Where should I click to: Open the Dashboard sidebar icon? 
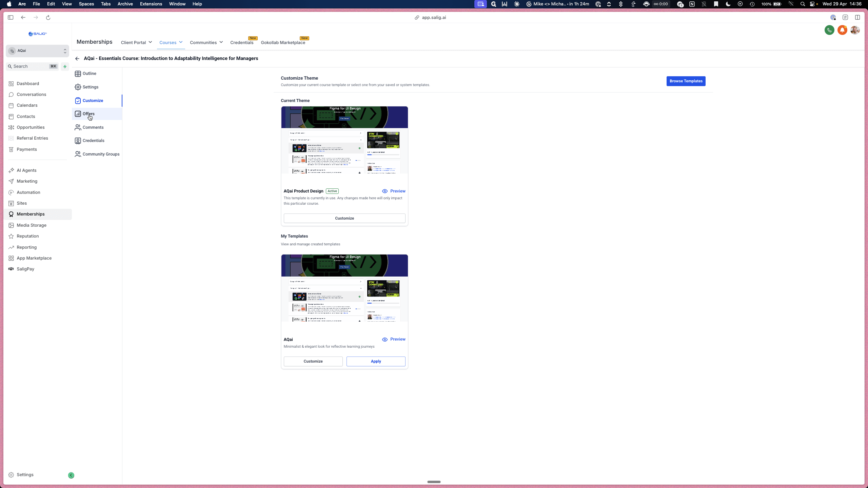11,84
